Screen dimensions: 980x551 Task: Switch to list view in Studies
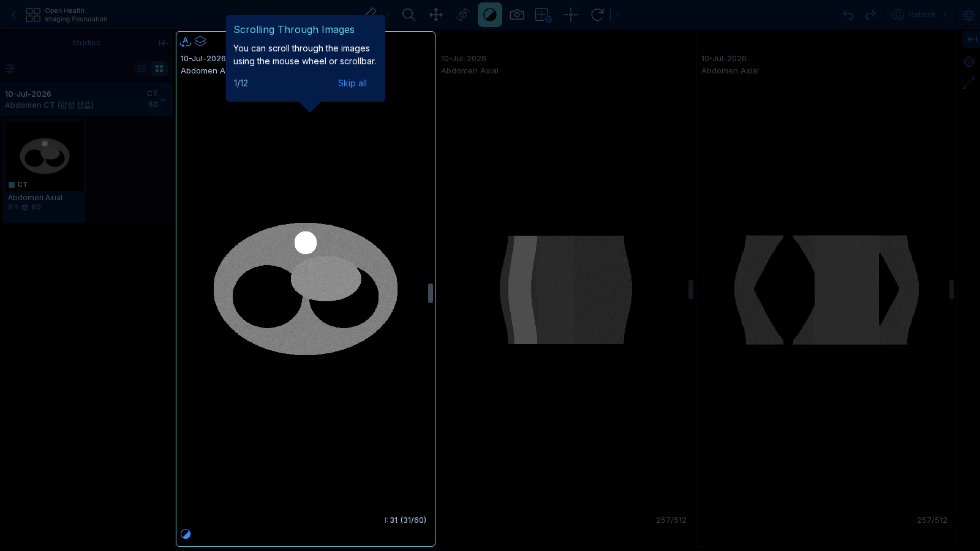coord(142,69)
